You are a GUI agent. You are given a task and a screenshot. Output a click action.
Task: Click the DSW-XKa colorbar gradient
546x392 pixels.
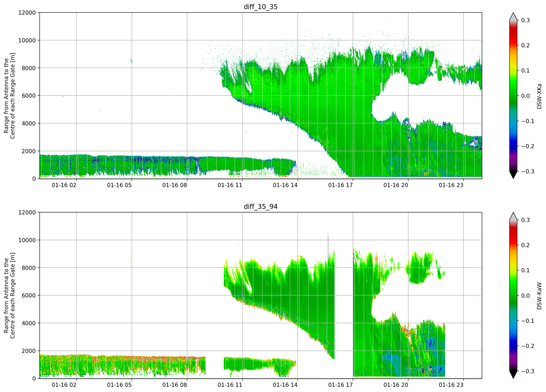[x=513, y=96]
